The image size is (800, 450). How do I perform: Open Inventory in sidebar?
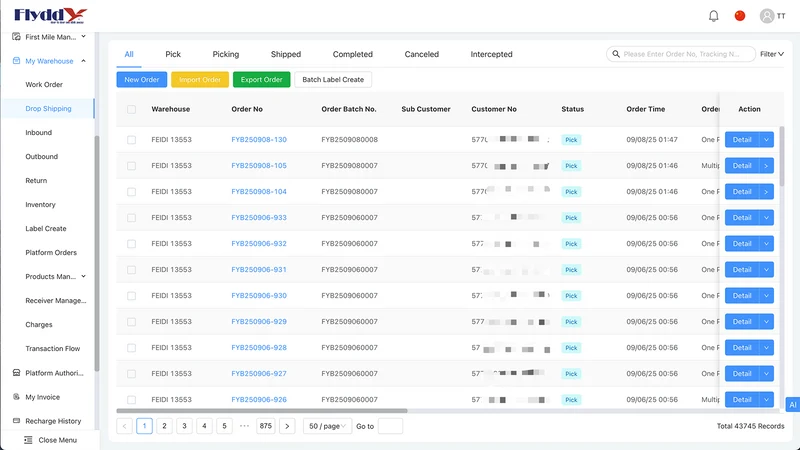tap(40, 205)
